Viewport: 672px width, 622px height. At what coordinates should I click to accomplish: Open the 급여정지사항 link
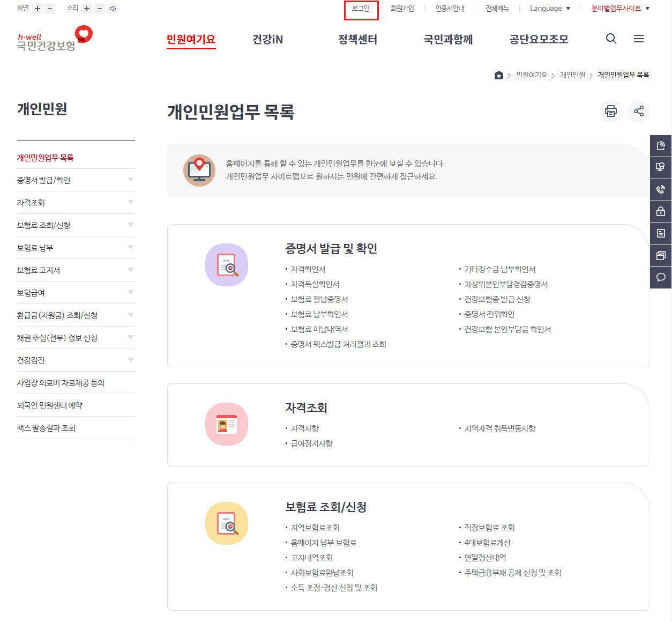[311, 443]
